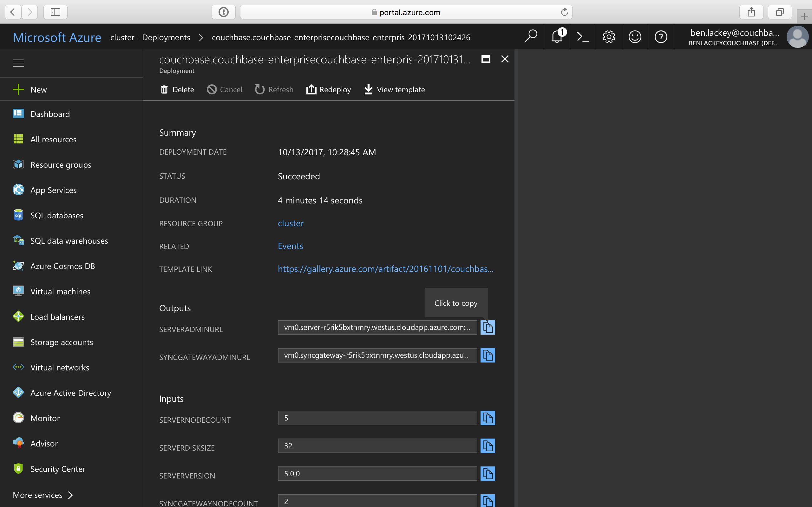The image size is (812, 507).
Task: Select Virtual machines in the sidebar
Action: (60, 291)
